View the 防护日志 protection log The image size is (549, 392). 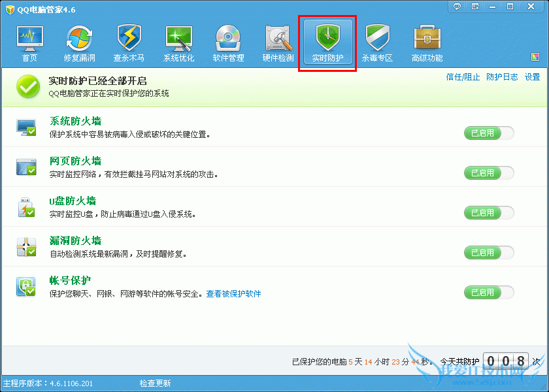click(502, 77)
